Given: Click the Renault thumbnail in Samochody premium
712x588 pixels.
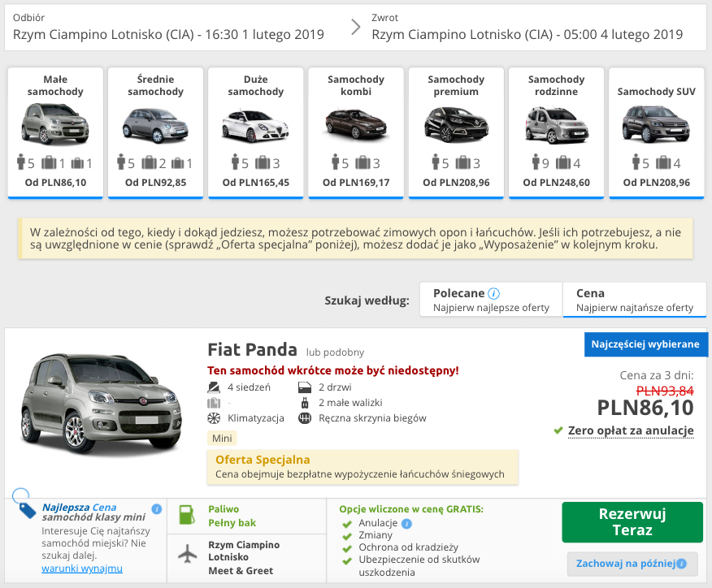Looking at the screenshot, I should click(456, 124).
